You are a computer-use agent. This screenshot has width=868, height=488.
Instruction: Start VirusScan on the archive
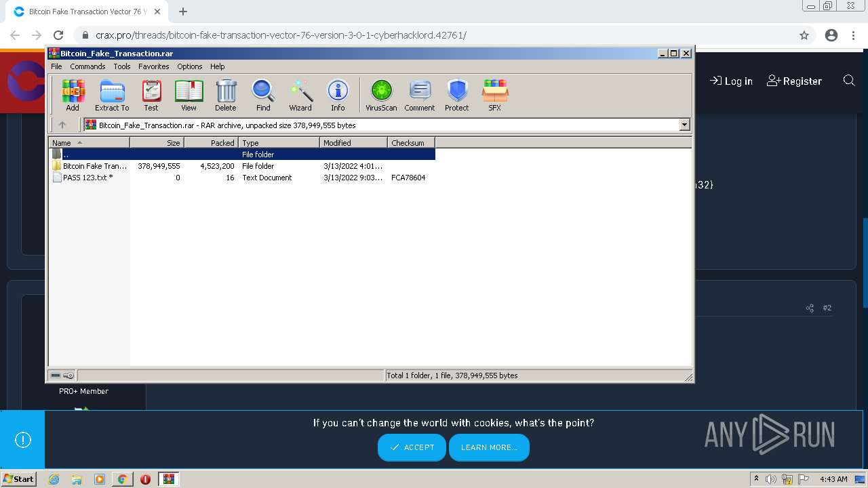[x=381, y=95]
